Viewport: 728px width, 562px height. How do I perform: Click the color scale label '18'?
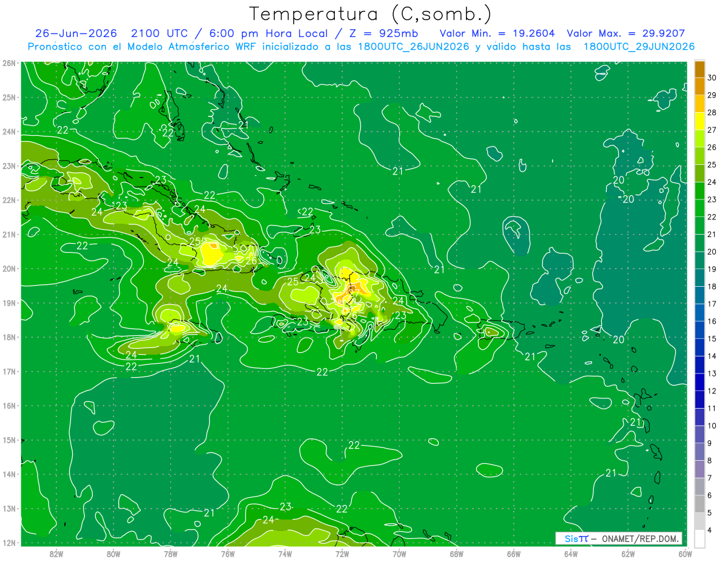[x=712, y=287]
